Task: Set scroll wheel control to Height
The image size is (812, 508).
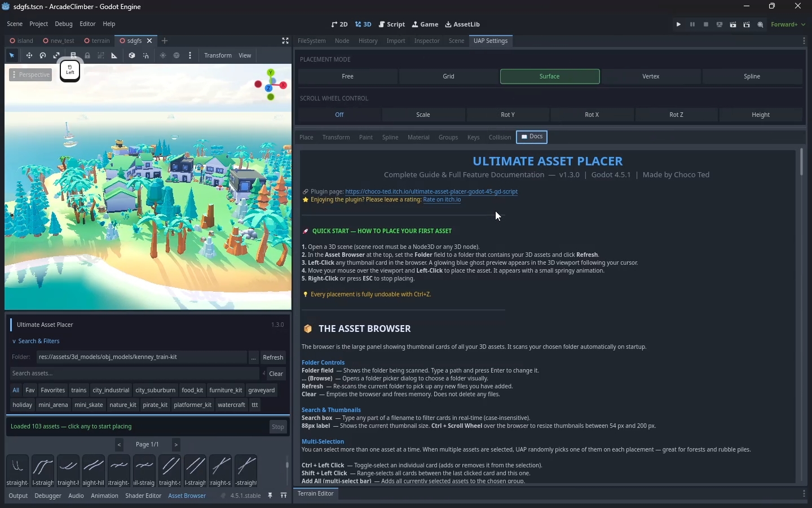Action: click(761, 115)
